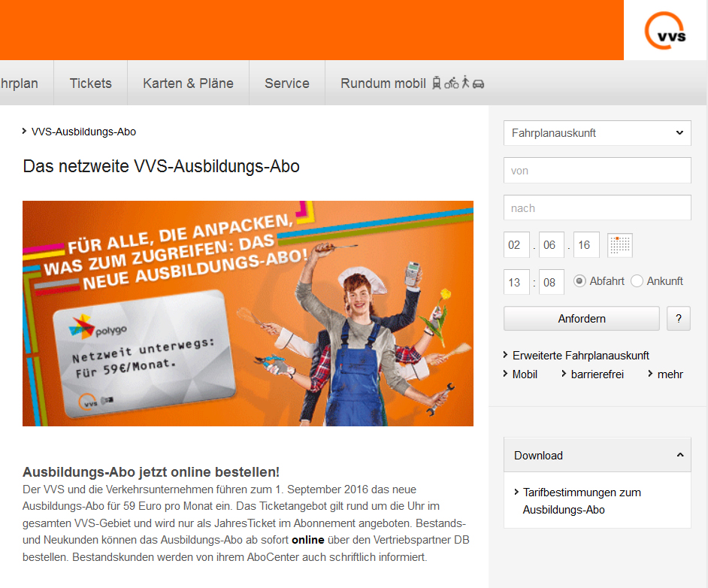The height and width of the screenshot is (588, 708).
Task: Click the Anfordern button
Action: click(x=582, y=318)
